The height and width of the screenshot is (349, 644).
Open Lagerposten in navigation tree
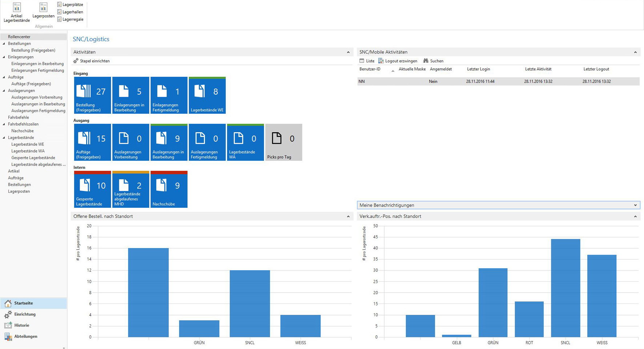pos(19,191)
